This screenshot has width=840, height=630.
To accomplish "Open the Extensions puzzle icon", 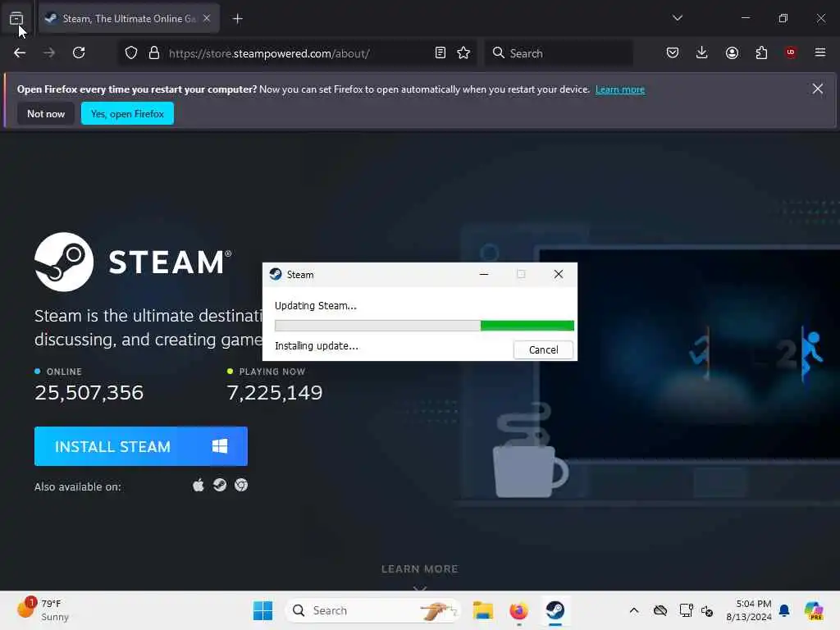I will [x=761, y=53].
